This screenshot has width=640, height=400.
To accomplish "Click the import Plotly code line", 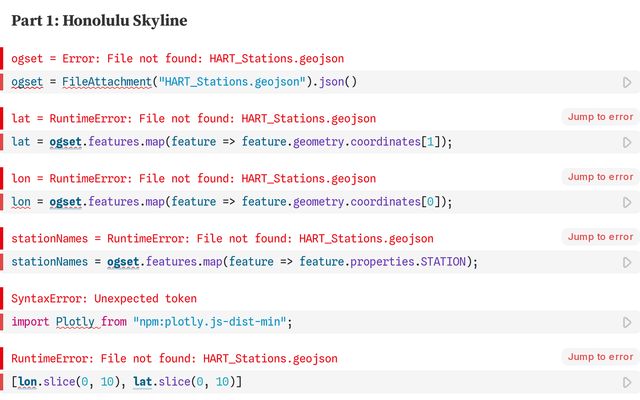I will (152, 322).
